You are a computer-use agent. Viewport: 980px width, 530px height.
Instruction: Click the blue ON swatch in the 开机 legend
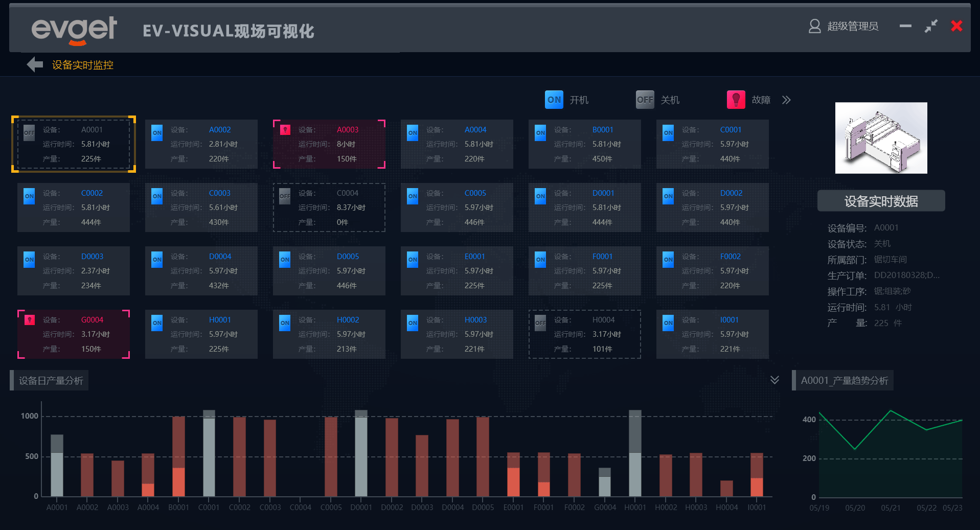click(x=554, y=99)
